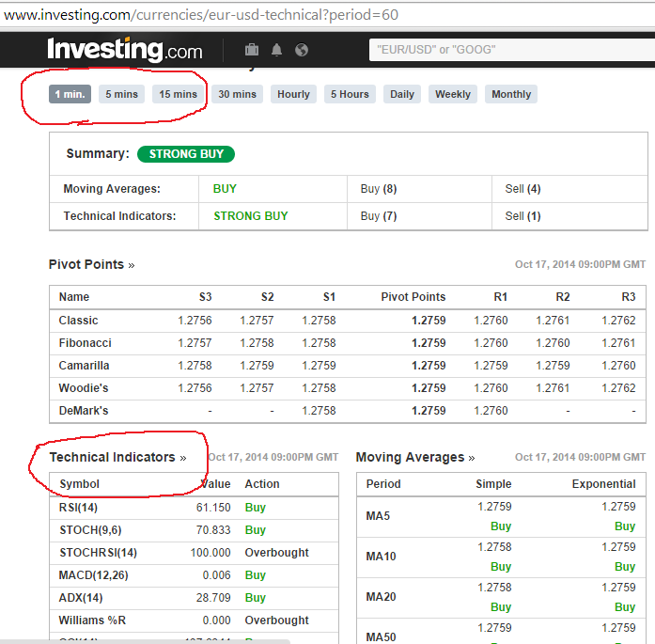Click the MA5 period label
Screen dimensions: 655x644
coord(378,516)
